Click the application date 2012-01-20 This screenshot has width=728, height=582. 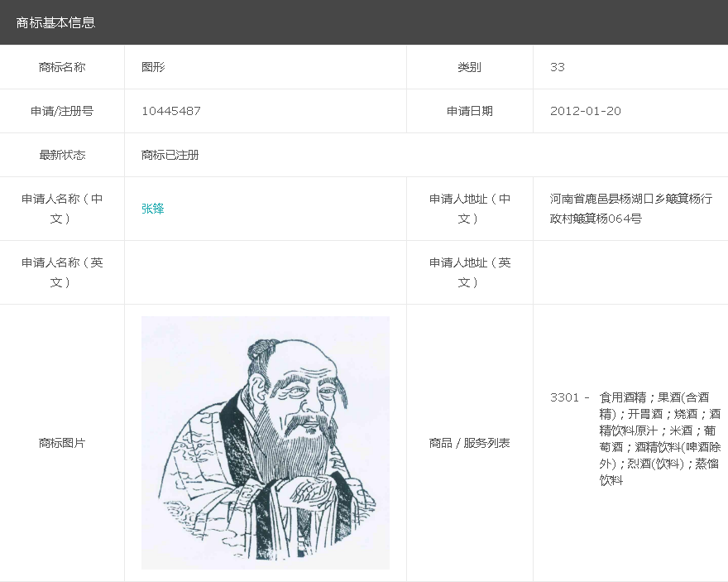(x=586, y=111)
